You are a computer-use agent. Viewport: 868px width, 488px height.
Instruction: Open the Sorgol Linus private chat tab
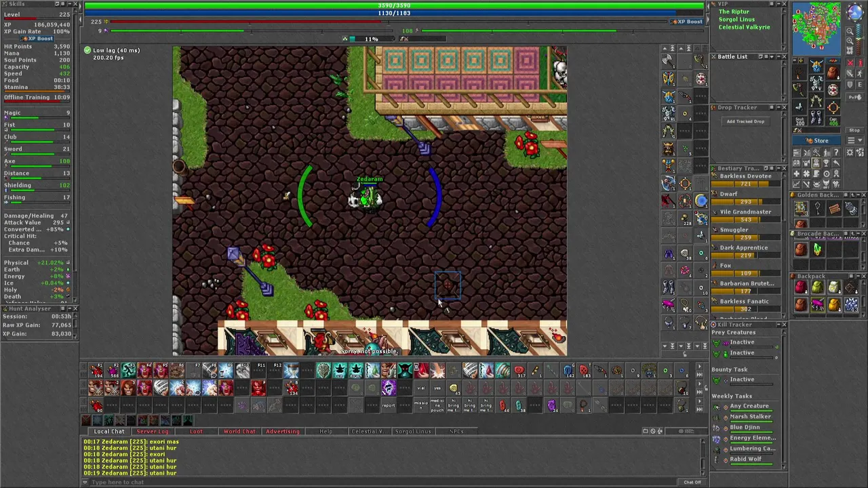tap(413, 431)
